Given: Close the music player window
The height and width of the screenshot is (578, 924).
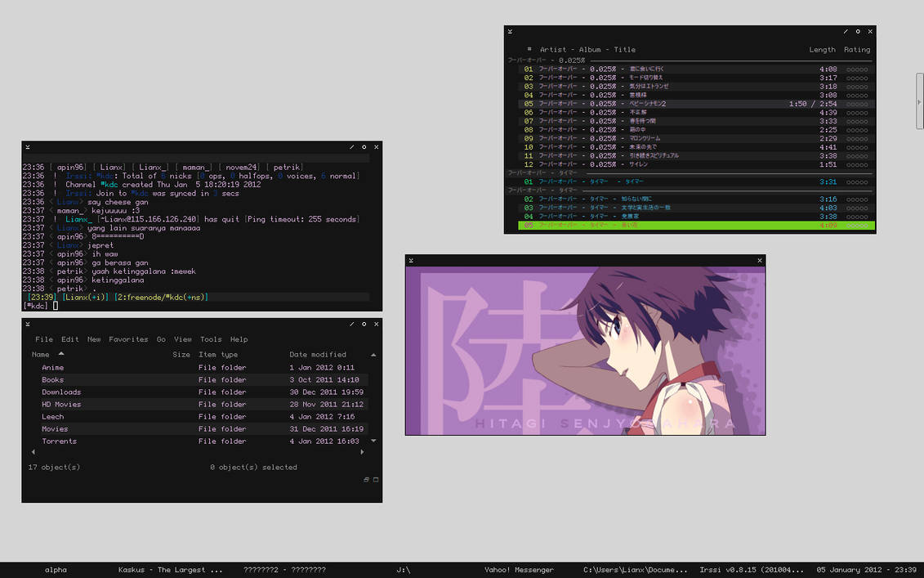Looking at the screenshot, I should [870, 31].
